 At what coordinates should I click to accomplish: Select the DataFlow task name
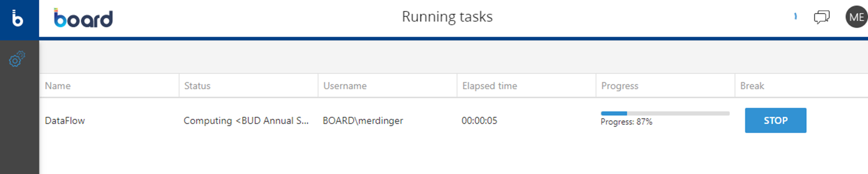click(65, 121)
